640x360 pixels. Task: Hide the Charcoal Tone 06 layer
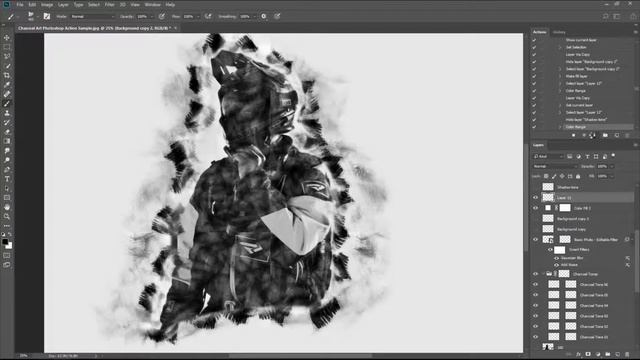536,284
